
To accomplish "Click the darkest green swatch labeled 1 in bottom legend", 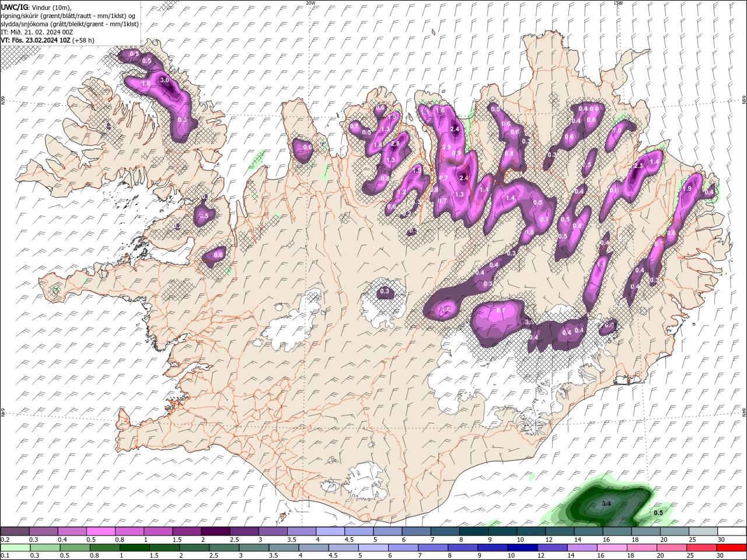I will click(134, 548).
